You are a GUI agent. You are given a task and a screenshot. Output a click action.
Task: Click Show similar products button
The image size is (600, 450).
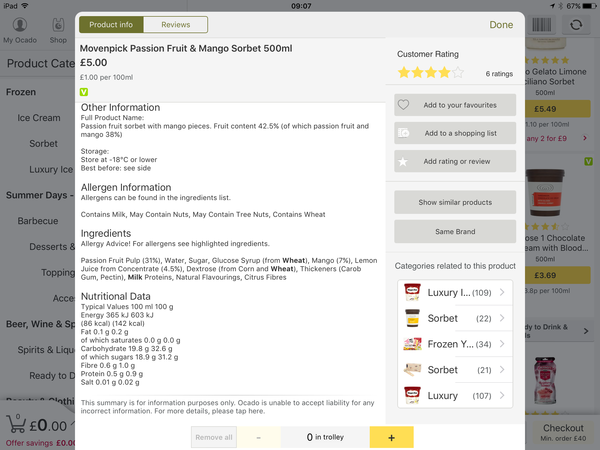[455, 202]
